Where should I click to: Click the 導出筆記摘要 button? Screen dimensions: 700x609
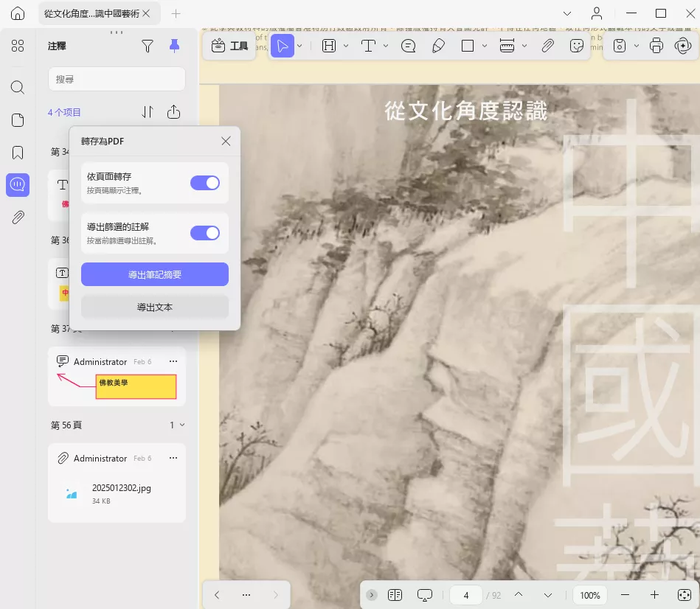(155, 274)
